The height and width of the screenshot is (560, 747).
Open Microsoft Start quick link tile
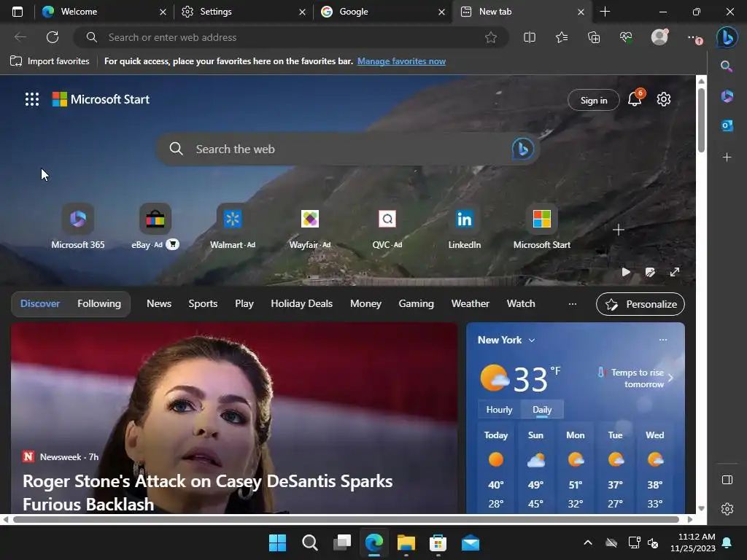click(542, 227)
